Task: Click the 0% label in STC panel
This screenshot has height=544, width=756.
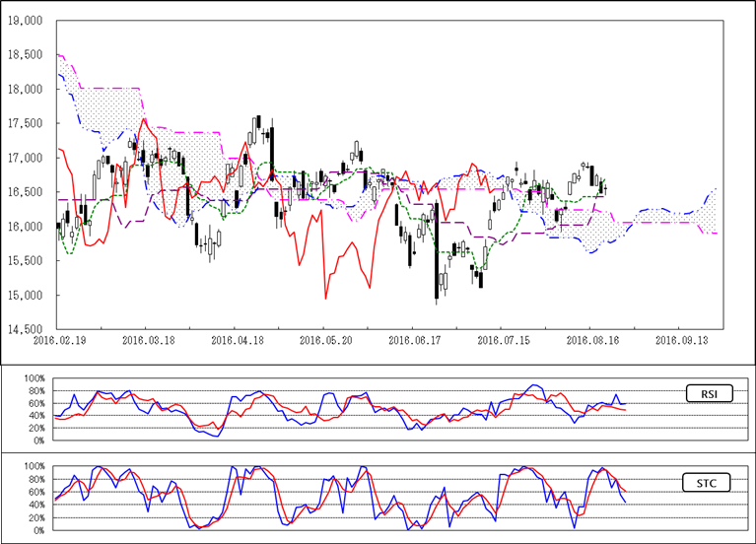Action: coord(37,530)
